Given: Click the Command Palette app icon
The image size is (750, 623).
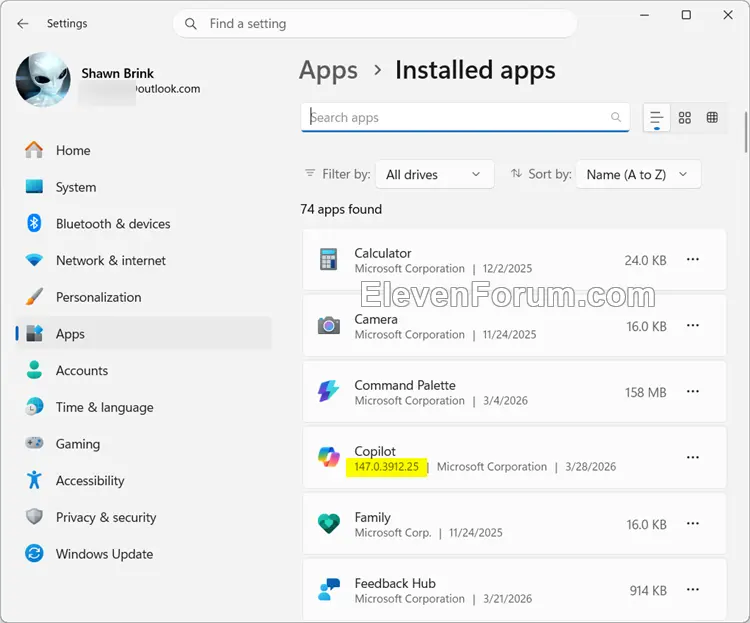Looking at the screenshot, I should tap(329, 391).
